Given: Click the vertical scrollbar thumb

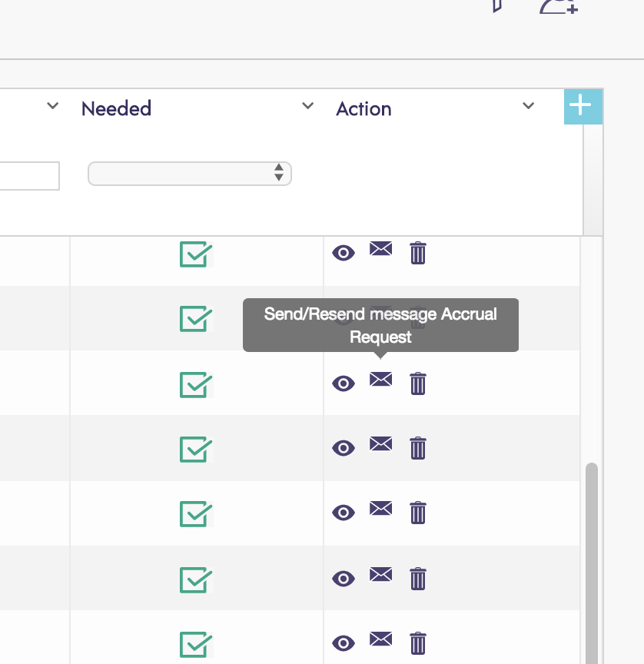Looking at the screenshot, I should point(591,561).
